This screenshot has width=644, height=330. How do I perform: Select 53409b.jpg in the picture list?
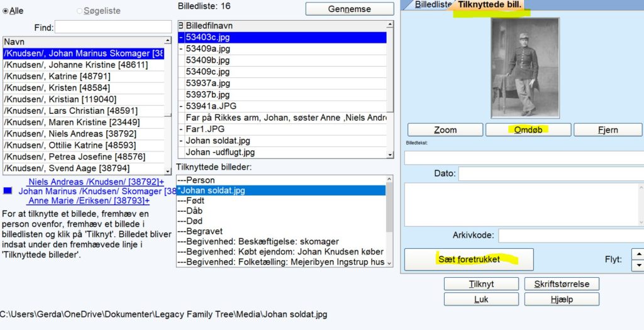tap(282, 60)
